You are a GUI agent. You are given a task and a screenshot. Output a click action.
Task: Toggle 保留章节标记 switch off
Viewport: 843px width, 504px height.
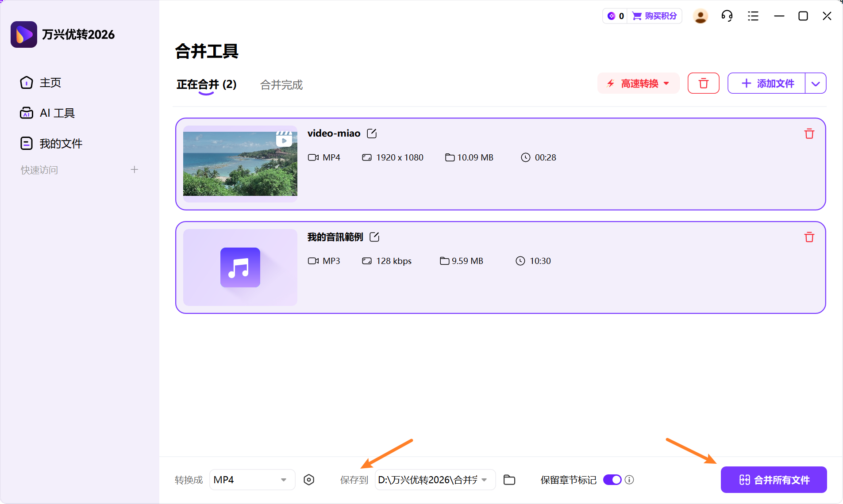612,479
